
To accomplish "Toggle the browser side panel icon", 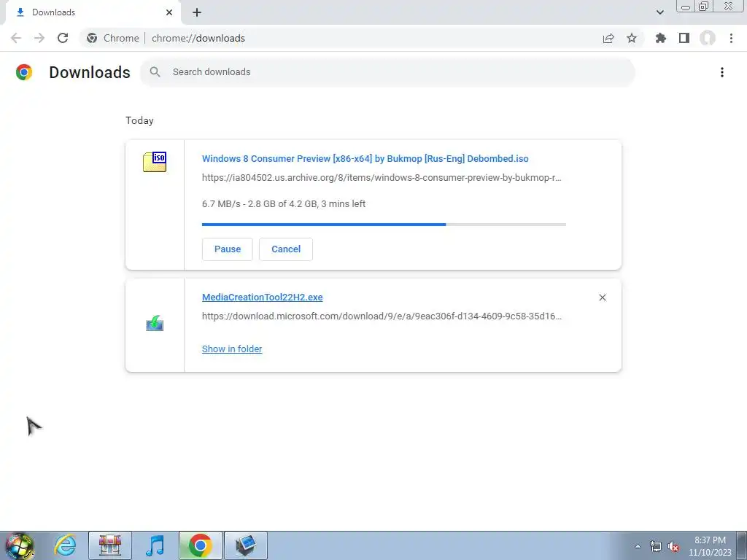I will pos(684,38).
